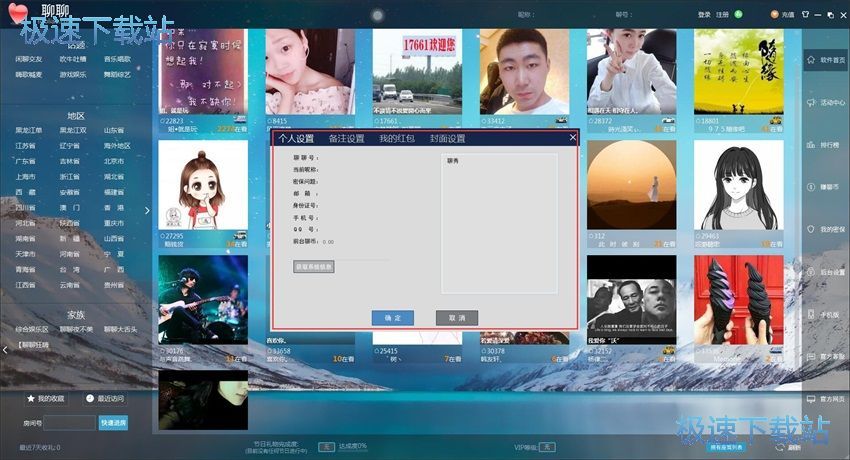Open 我的收藏 star favorites
Image resolution: width=850 pixels, height=460 pixels.
(46, 398)
